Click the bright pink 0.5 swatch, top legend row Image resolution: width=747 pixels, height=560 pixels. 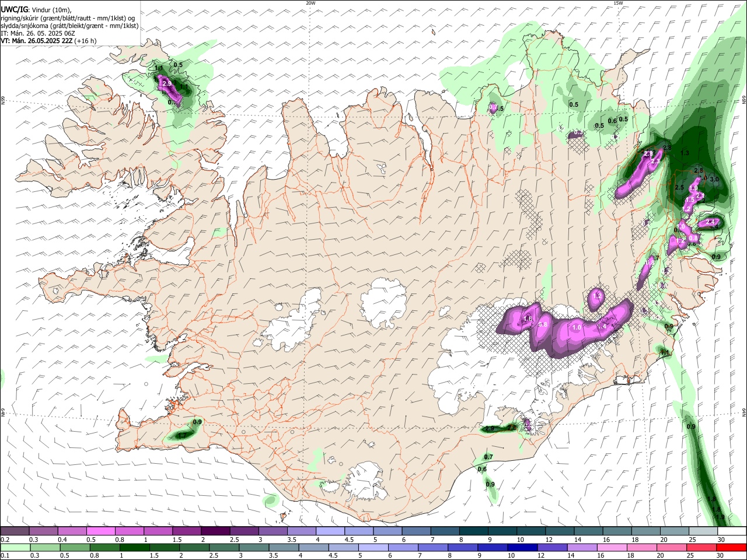click(x=100, y=531)
